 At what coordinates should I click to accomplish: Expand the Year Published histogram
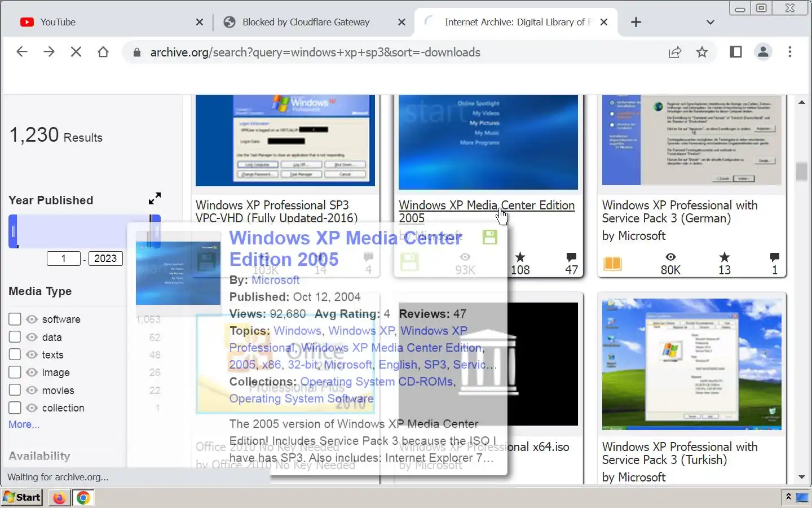click(x=155, y=198)
